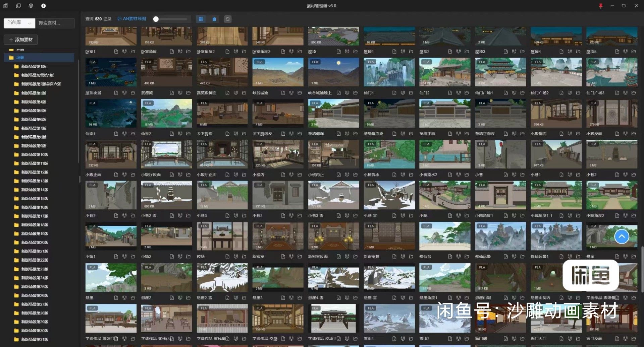Click the AN素材导图 link
The image size is (644, 347).
[132, 19]
